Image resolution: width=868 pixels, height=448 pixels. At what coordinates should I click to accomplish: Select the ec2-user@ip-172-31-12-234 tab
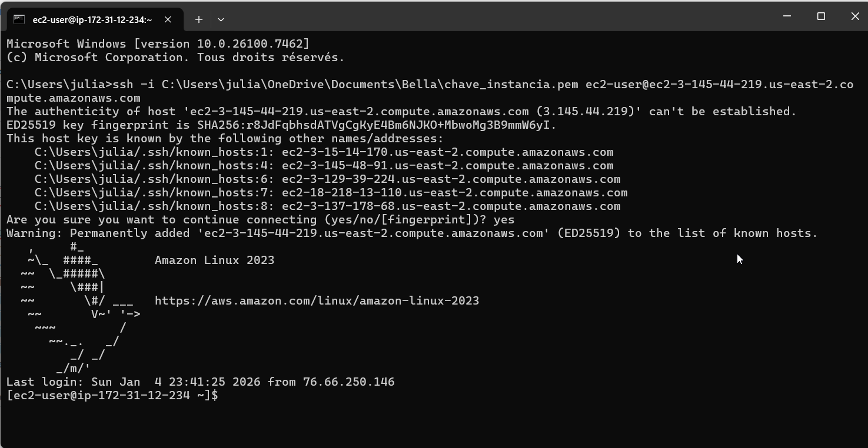[92, 19]
